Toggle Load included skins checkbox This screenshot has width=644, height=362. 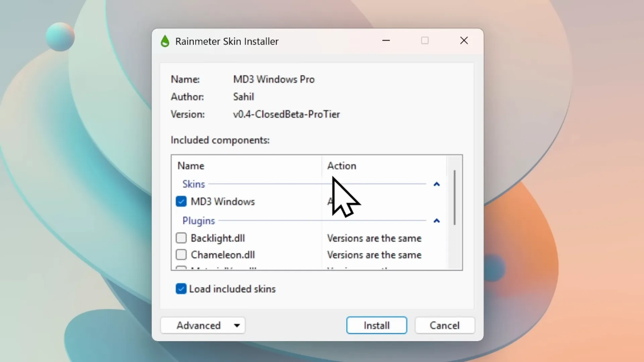pos(181,289)
